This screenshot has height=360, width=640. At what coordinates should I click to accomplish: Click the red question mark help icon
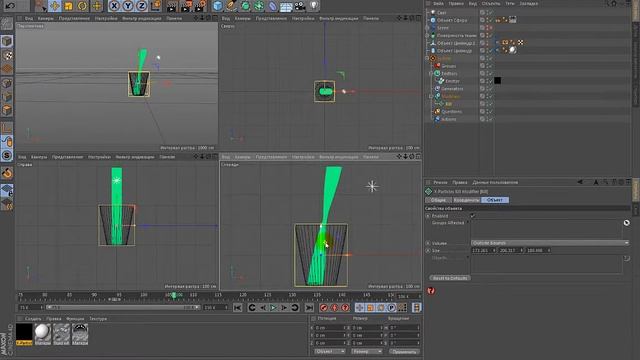tap(431, 291)
